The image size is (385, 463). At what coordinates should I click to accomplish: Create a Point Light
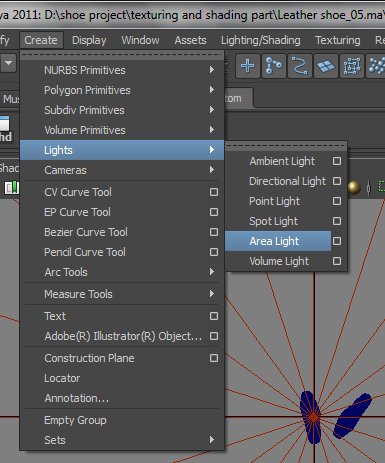point(274,201)
